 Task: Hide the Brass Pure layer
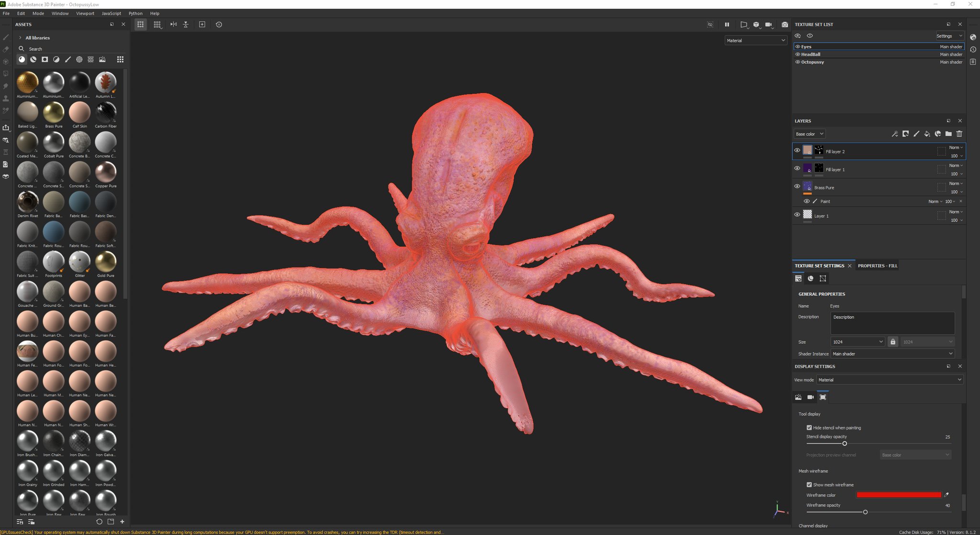point(797,186)
